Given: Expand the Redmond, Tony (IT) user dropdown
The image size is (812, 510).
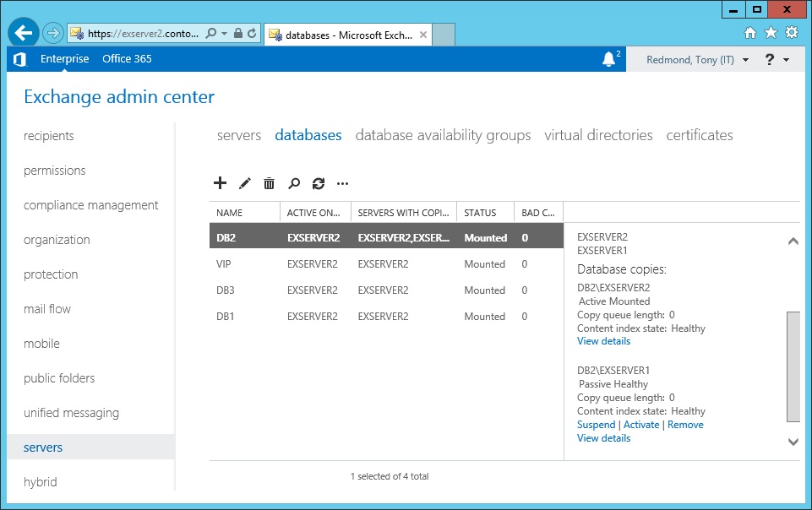Looking at the screenshot, I should 697,60.
